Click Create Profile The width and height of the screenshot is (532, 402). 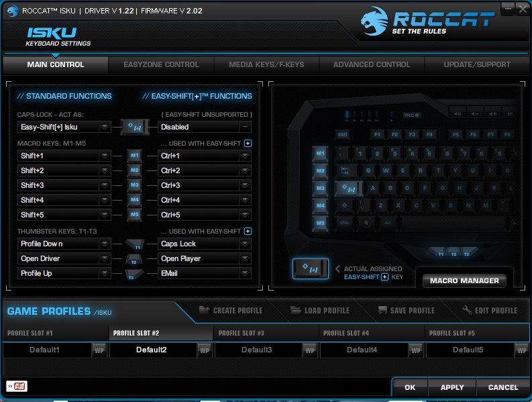[231, 310]
